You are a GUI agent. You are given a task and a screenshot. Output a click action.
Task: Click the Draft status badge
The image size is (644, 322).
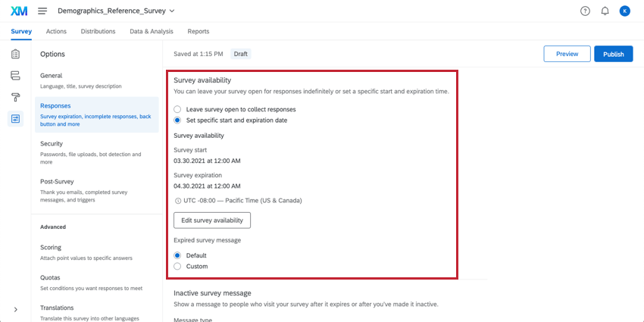(x=241, y=54)
